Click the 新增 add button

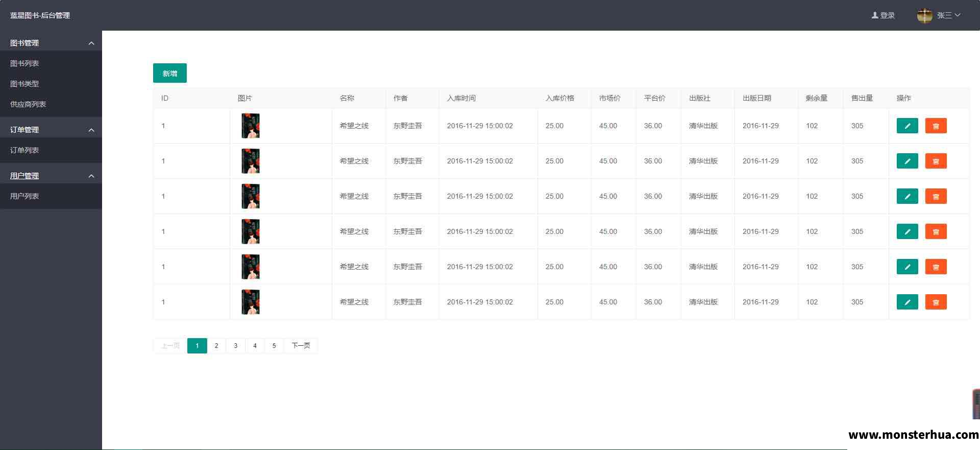[x=170, y=73]
